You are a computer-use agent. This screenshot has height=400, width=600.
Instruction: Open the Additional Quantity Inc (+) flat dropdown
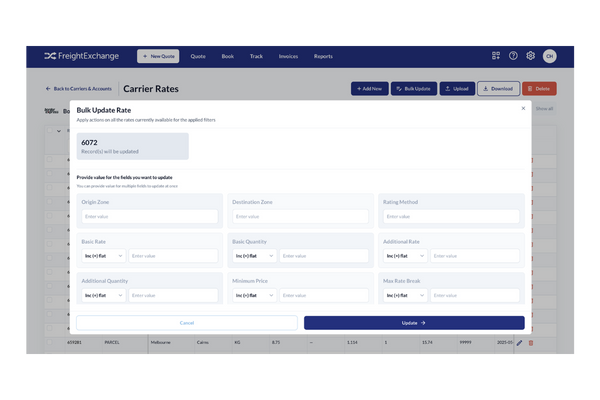pos(103,295)
